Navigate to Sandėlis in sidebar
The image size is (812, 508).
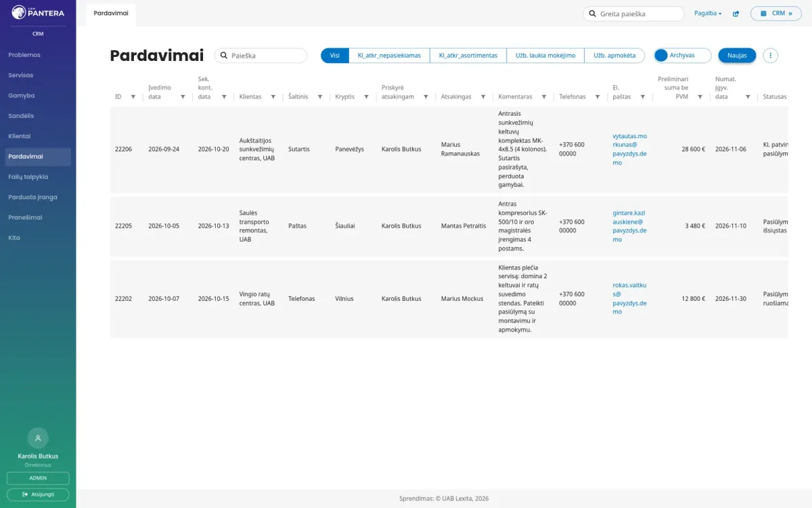coord(38,116)
